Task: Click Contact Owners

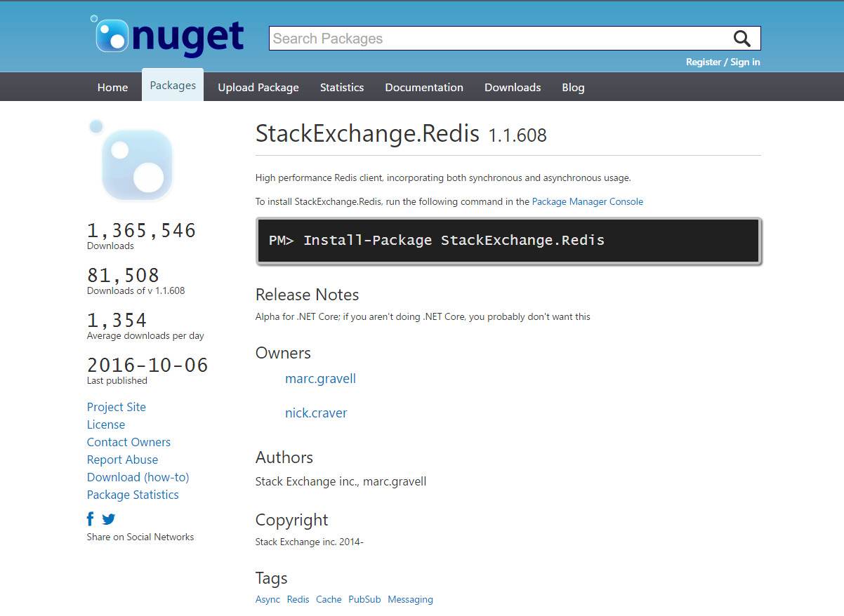Action: pos(128,442)
